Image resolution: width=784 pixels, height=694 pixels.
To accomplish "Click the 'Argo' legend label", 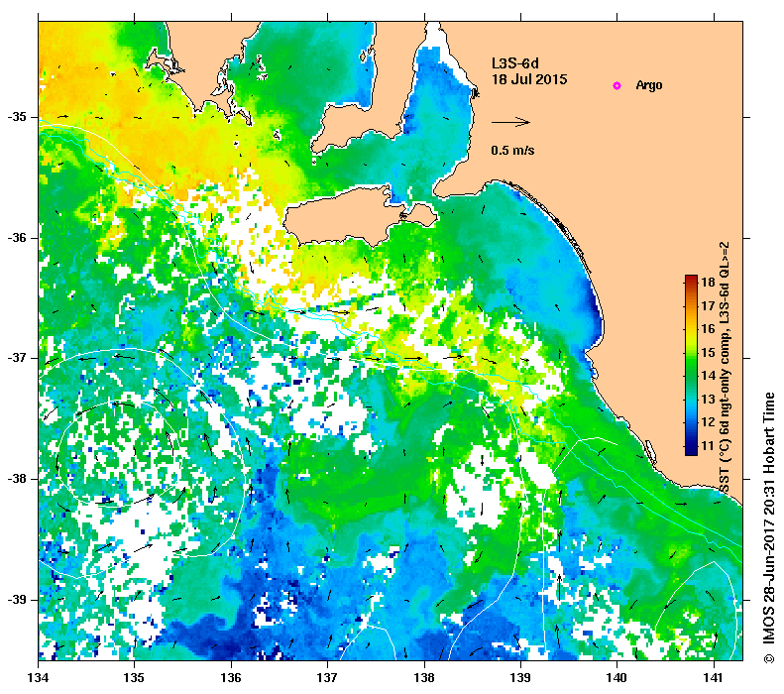I will pos(649,85).
